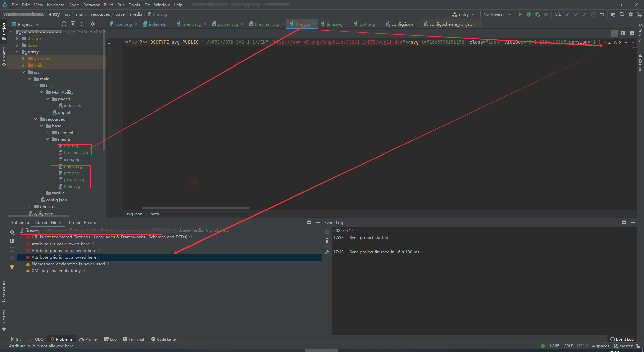644x352 pixels.
Task: Open the Profiler tool window
Action: pyautogui.click(x=89, y=339)
